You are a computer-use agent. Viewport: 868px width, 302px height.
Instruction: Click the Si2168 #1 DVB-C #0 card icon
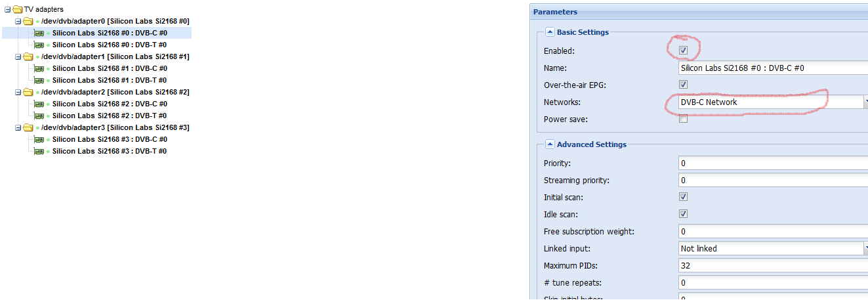(x=39, y=68)
